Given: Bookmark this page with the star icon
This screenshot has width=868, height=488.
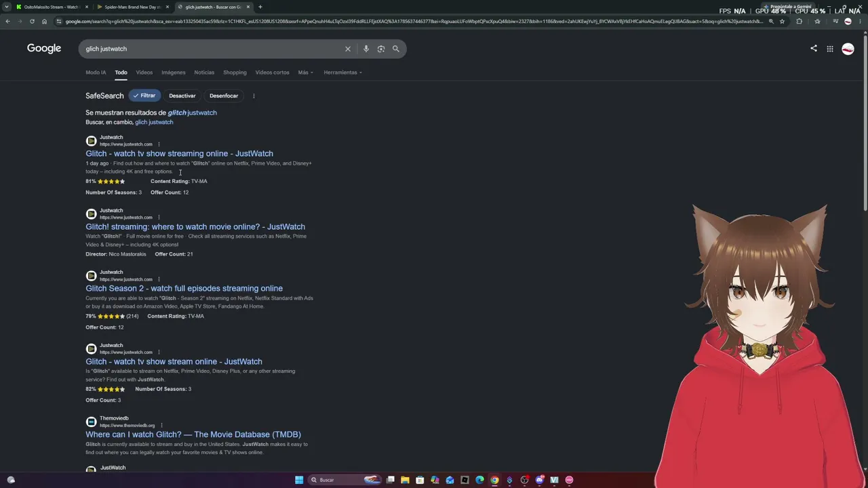Looking at the screenshot, I should [x=782, y=21].
